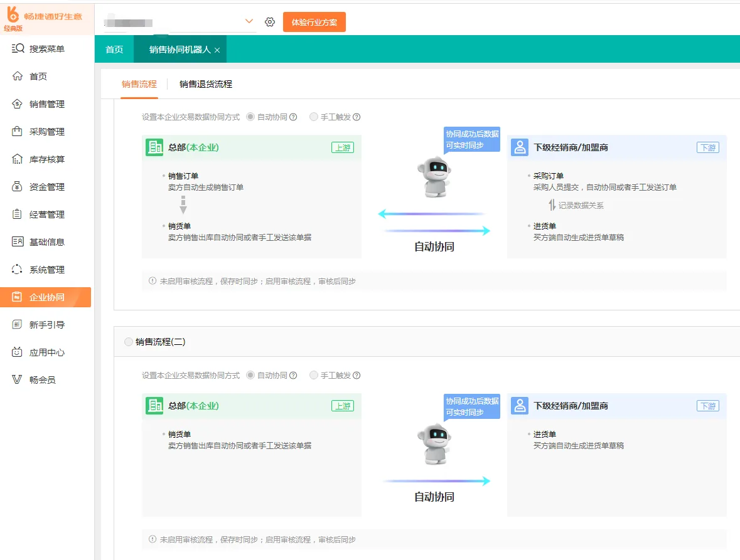
Task: Click the 基础信息 card icon
Action: point(18,242)
